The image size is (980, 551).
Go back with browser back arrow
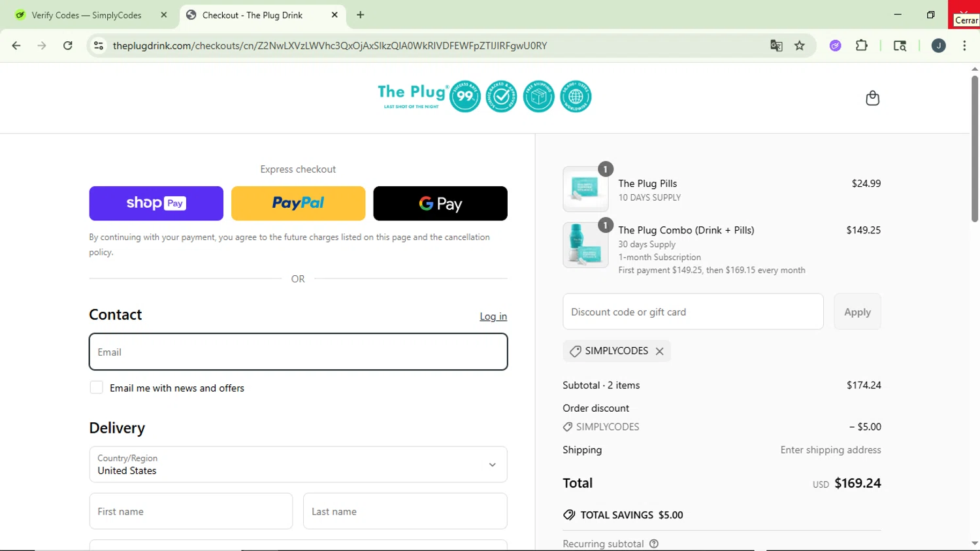point(16,46)
